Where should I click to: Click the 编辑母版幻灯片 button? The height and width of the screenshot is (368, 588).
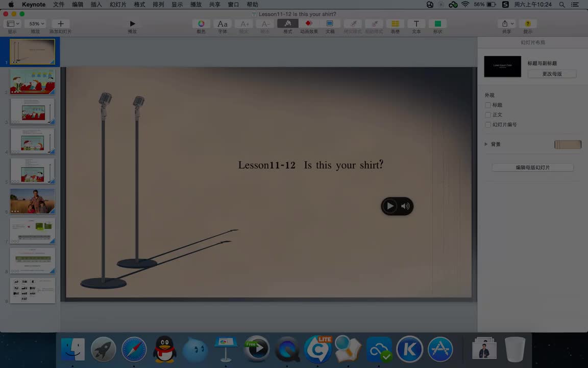pos(532,168)
